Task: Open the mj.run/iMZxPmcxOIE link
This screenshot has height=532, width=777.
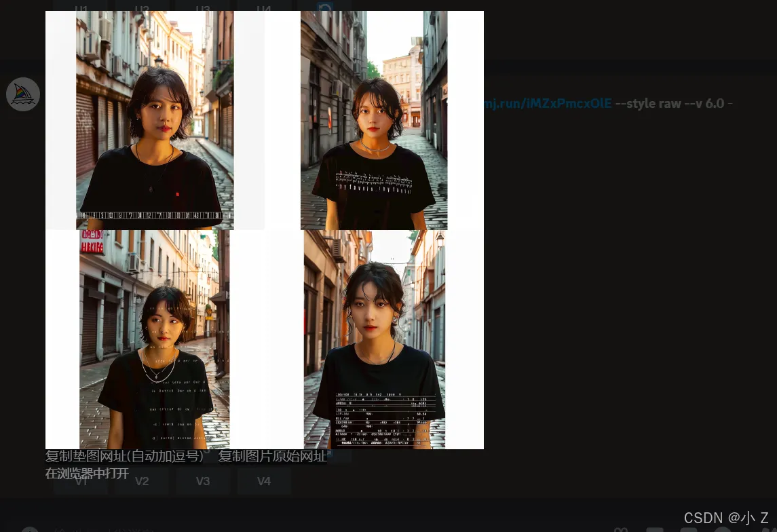Action: click(548, 104)
